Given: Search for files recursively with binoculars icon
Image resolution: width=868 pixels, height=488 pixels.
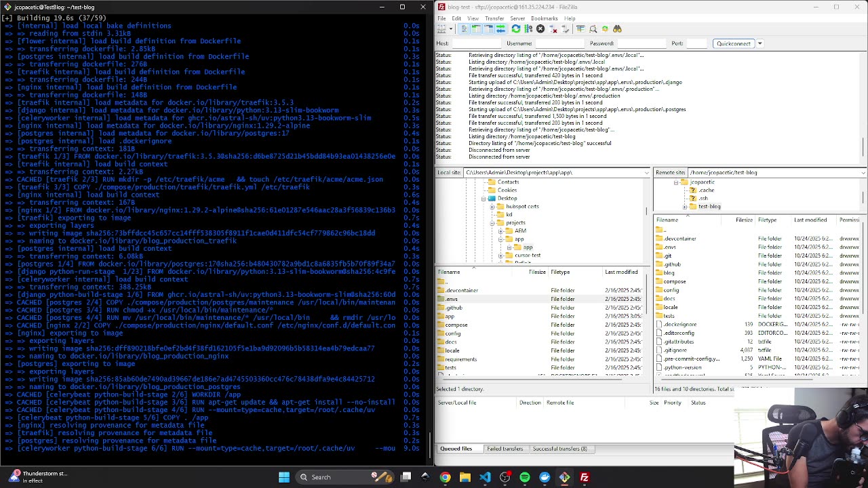Looking at the screenshot, I should tap(617, 29).
